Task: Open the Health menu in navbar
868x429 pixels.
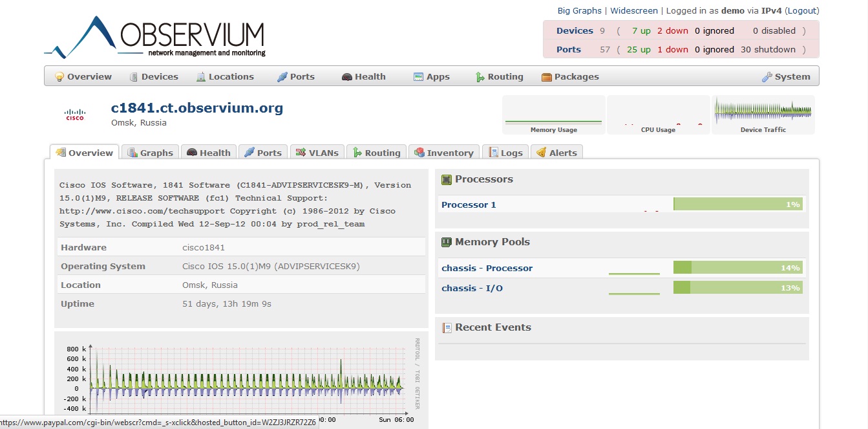Action: [364, 76]
